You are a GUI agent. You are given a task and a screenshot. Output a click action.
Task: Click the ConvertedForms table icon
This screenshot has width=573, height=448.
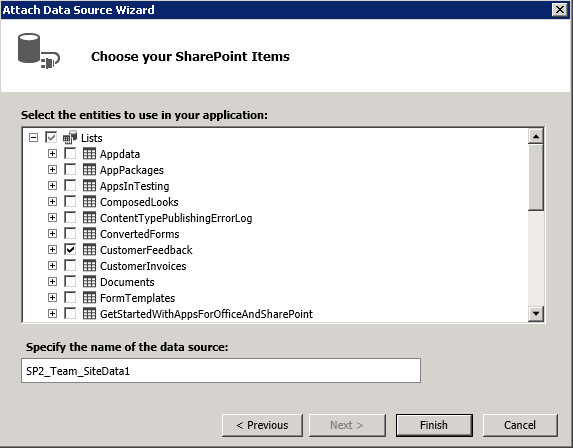coord(89,234)
